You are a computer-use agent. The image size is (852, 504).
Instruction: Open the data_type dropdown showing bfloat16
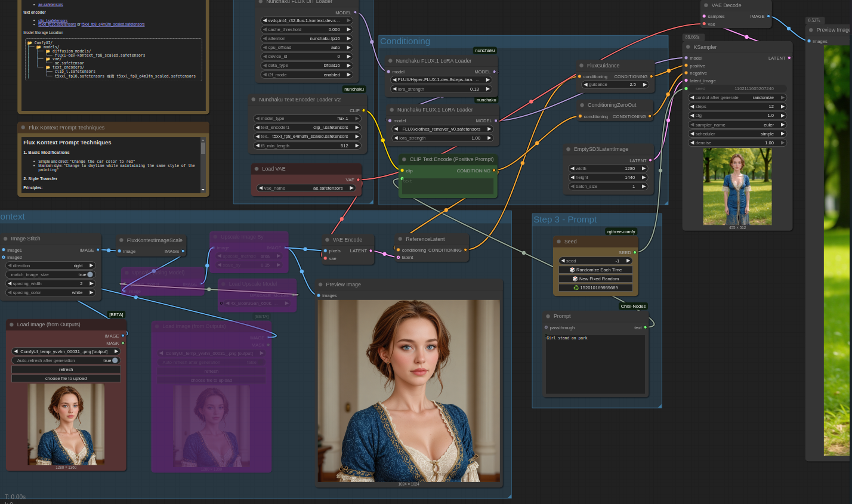(x=307, y=66)
